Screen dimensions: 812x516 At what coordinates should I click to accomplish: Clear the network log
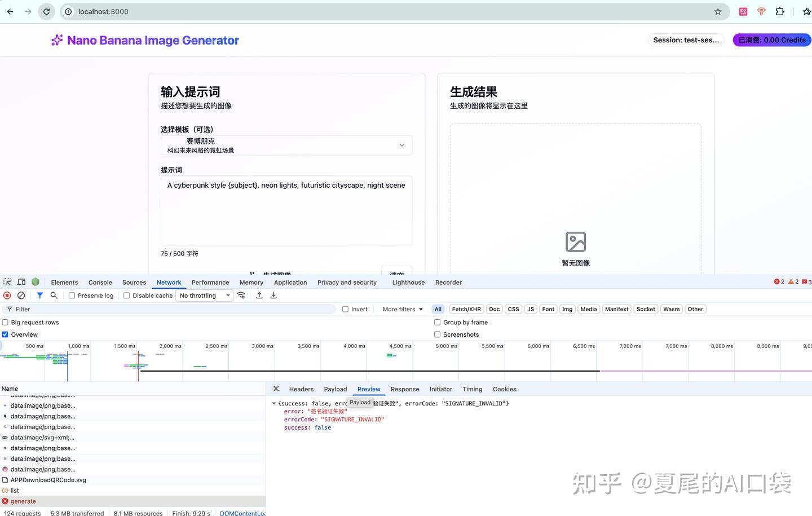point(21,295)
